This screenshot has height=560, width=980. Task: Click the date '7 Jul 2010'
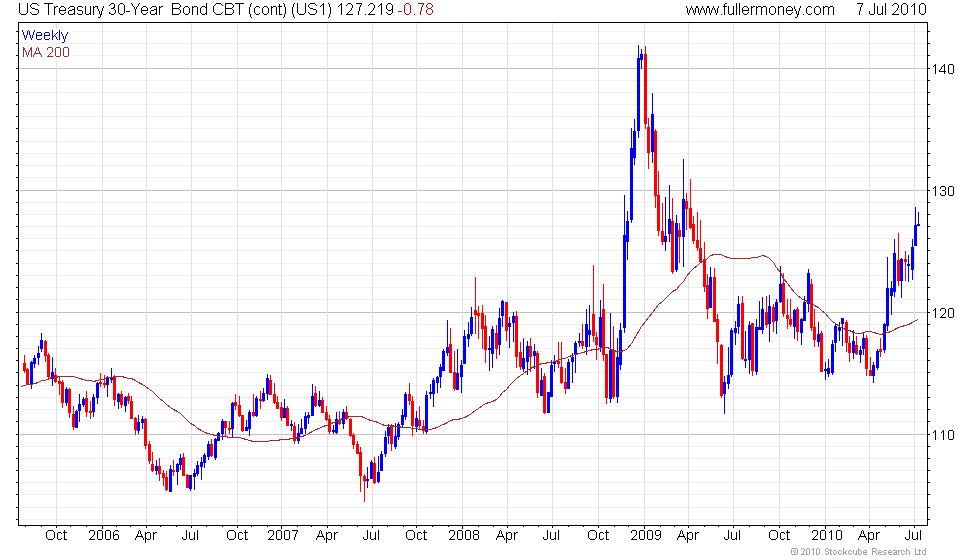[x=891, y=9]
